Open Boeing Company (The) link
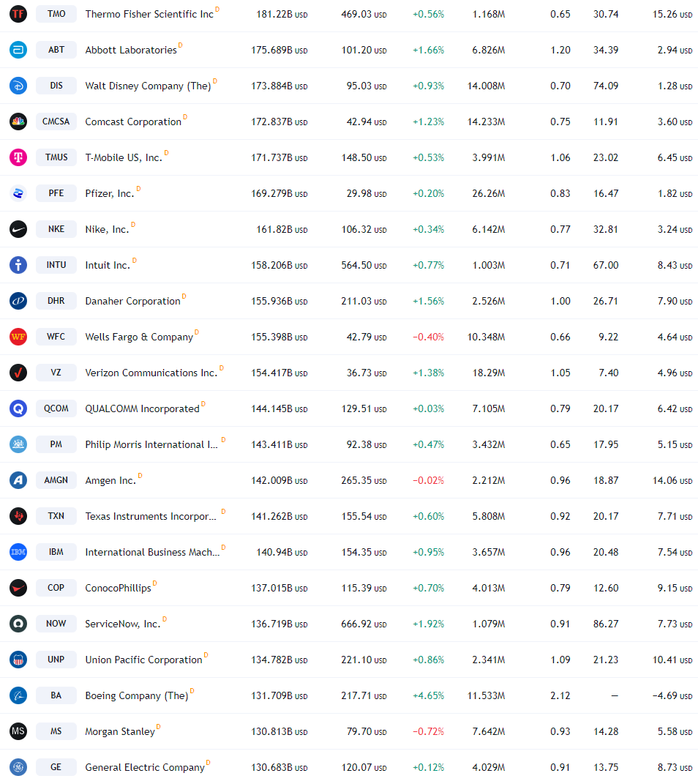The width and height of the screenshot is (698, 784). click(x=136, y=696)
